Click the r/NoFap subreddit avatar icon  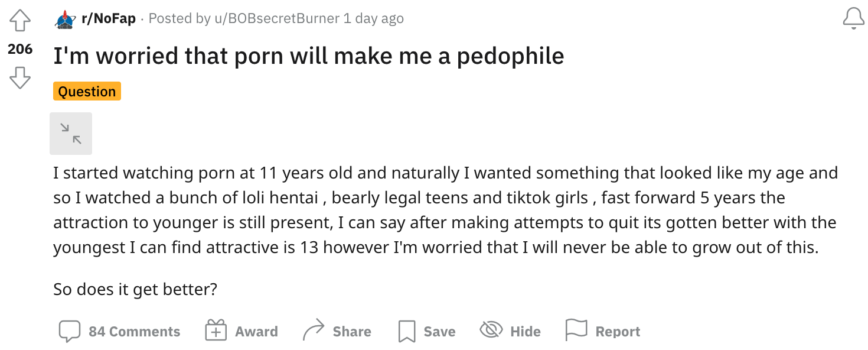pyautogui.click(x=64, y=20)
